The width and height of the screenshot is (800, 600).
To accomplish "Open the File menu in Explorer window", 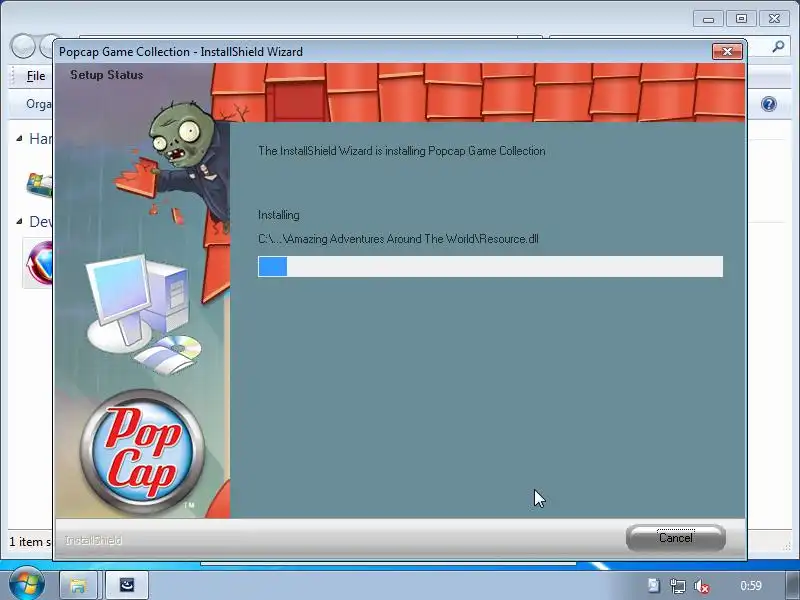I will pyautogui.click(x=36, y=76).
